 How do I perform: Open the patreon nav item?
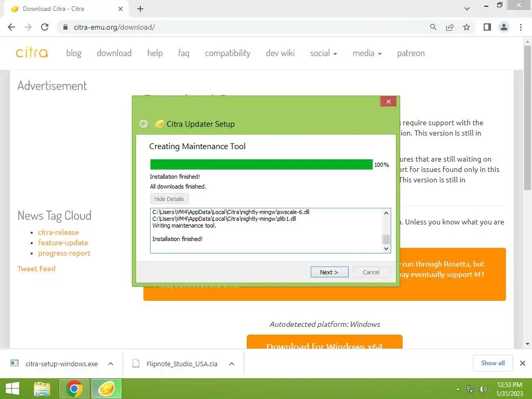tap(411, 54)
